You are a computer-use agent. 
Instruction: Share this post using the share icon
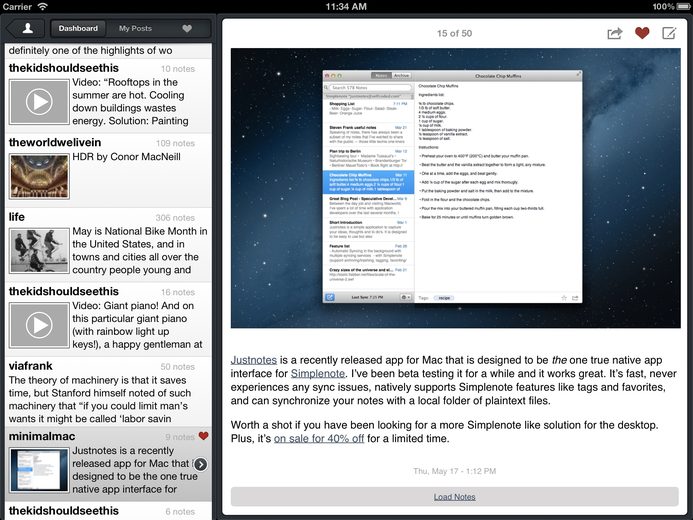[x=614, y=33]
